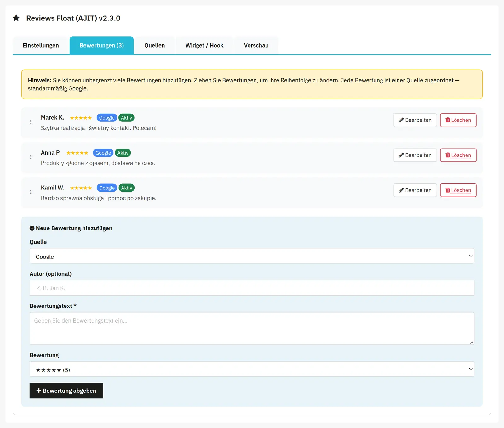
Task: Delete the Anna P. review with Löschen
Action: 458,155
